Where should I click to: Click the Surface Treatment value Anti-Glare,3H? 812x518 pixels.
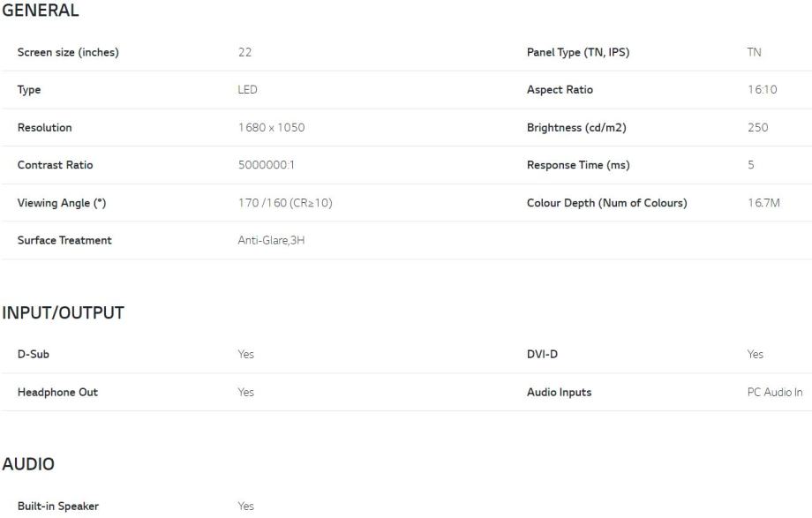(271, 240)
